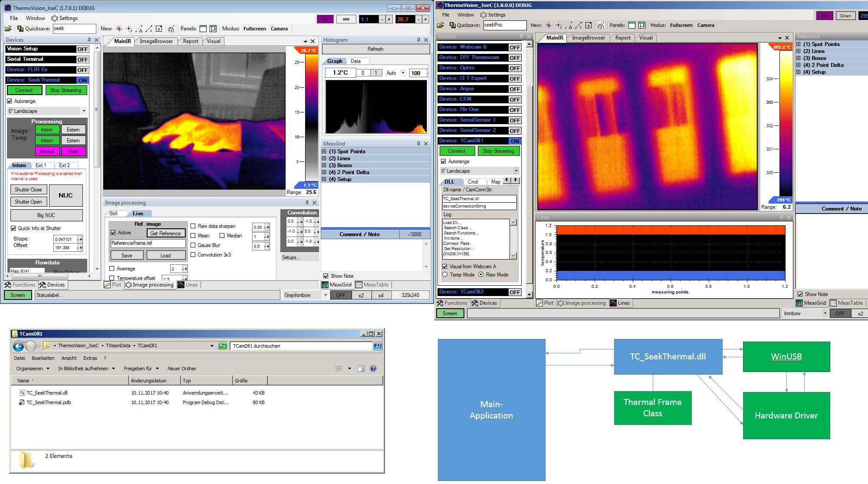
Task: Click the new box measurement icon in the left toolbar
Action: [x=159, y=29]
